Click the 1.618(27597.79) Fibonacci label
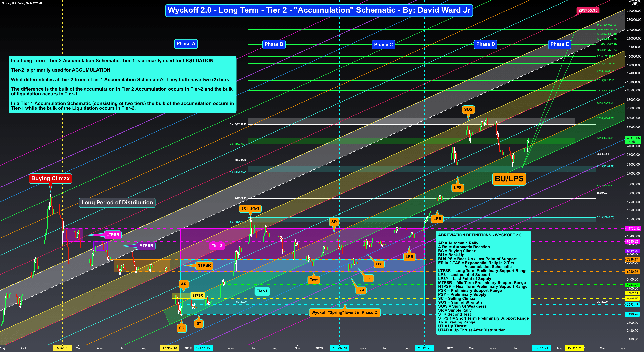 238,172
